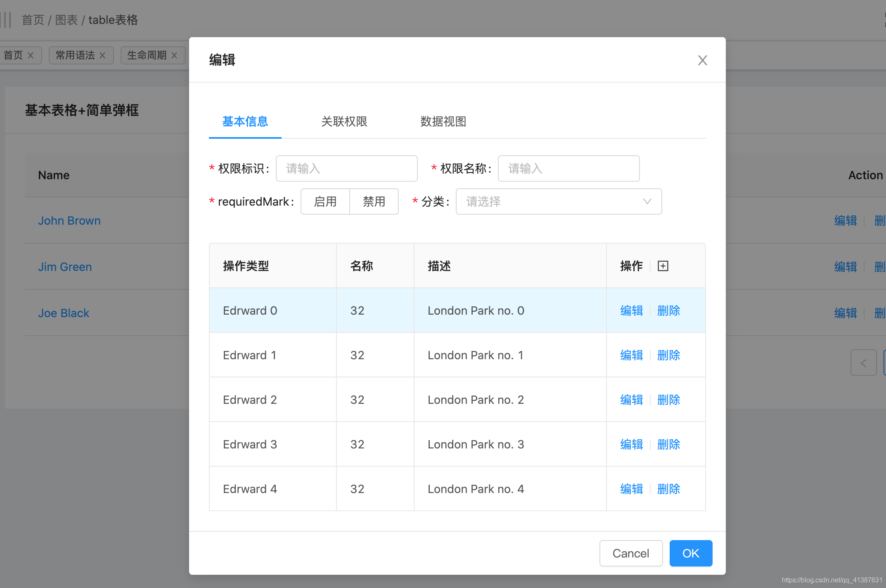The width and height of the screenshot is (886, 588).
Task: Click the OK button
Action: point(691,553)
